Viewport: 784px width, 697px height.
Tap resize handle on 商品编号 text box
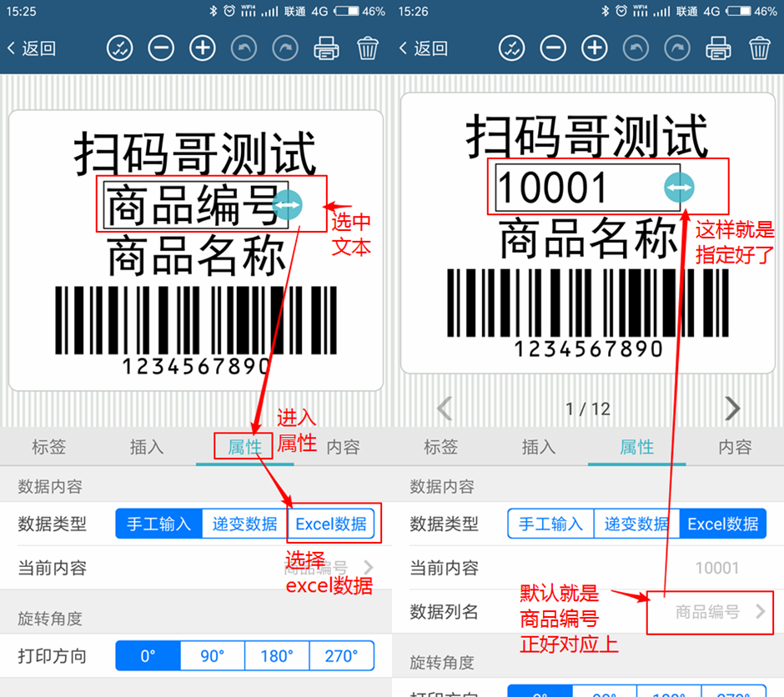288,205
